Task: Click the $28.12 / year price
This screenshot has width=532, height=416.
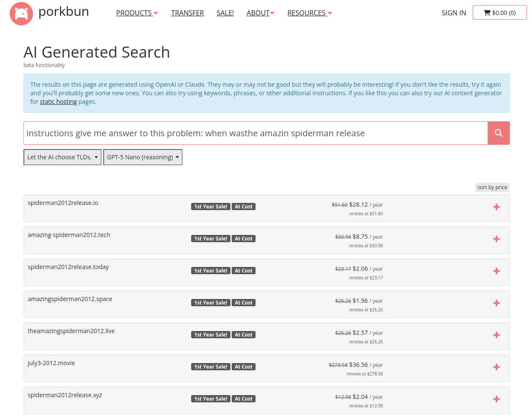Action: [366, 205]
